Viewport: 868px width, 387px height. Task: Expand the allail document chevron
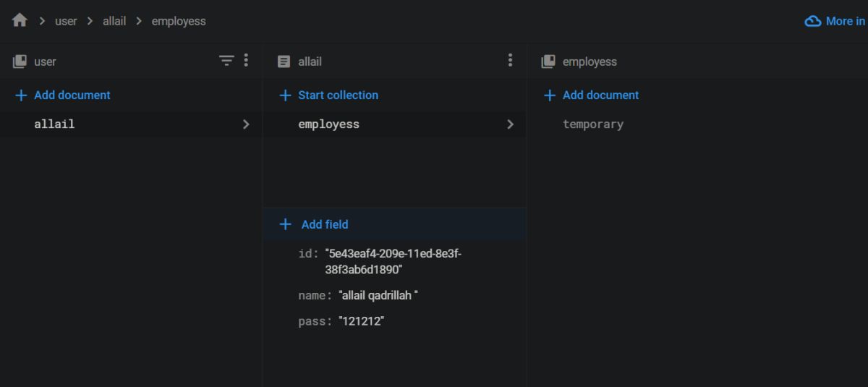(246, 124)
